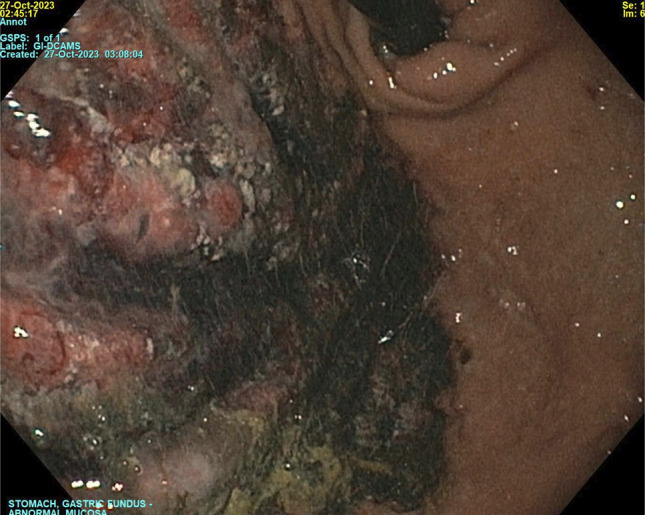Click the yellow study date 27-Oct-2023
This screenshot has height=515, width=645.
(x=27, y=5)
